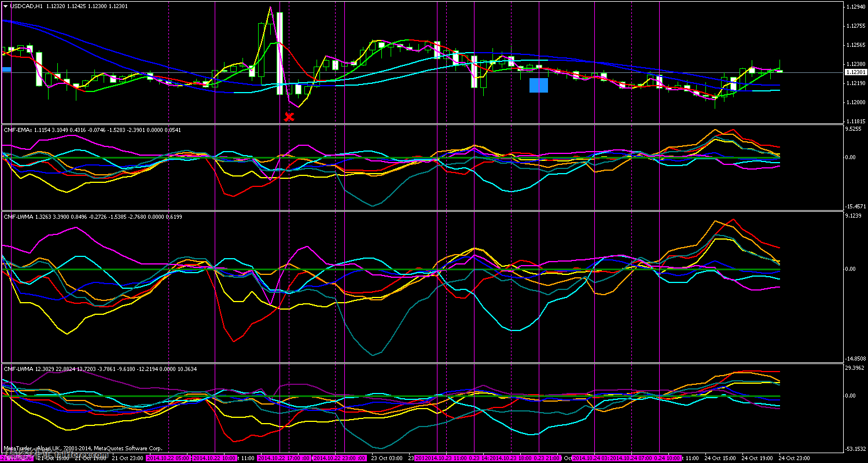
Task: Click the 21 Oct 23:00 time label
Action: (x=128, y=458)
